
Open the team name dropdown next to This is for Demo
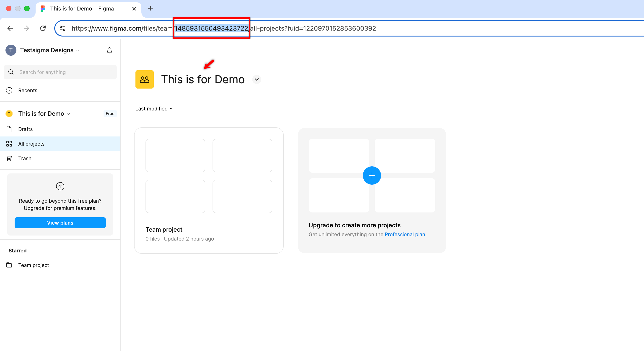click(x=257, y=79)
